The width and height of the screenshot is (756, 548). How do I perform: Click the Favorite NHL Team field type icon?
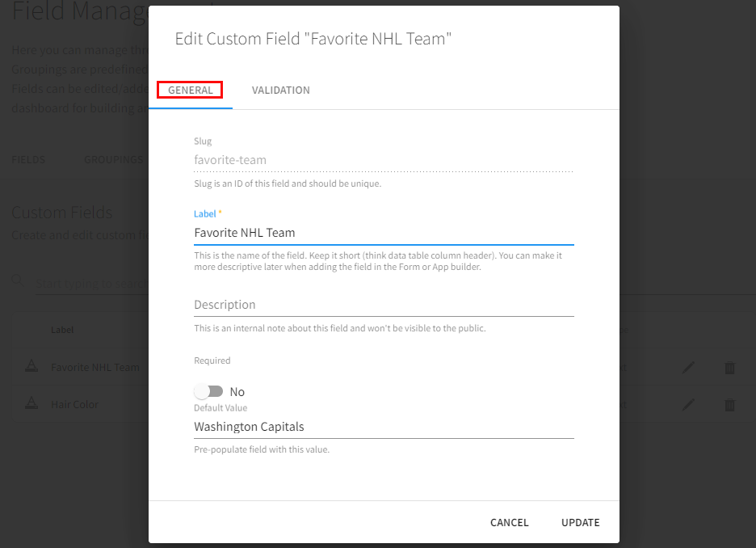click(x=31, y=367)
